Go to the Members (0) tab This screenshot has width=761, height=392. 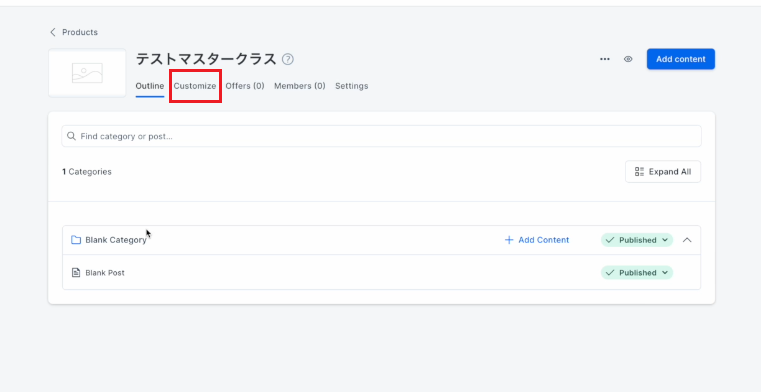pos(299,86)
